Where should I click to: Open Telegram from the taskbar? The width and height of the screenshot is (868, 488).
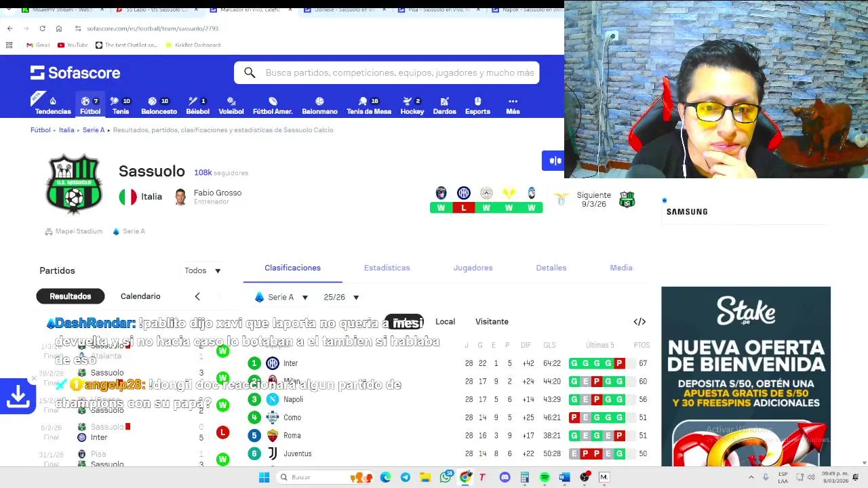click(406, 477)
